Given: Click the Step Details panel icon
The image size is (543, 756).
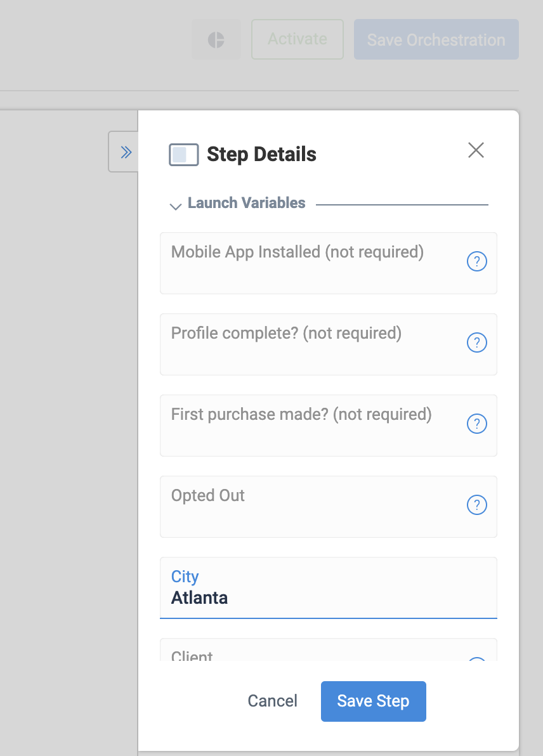Looking at the screenshot, I should (184, 155).
